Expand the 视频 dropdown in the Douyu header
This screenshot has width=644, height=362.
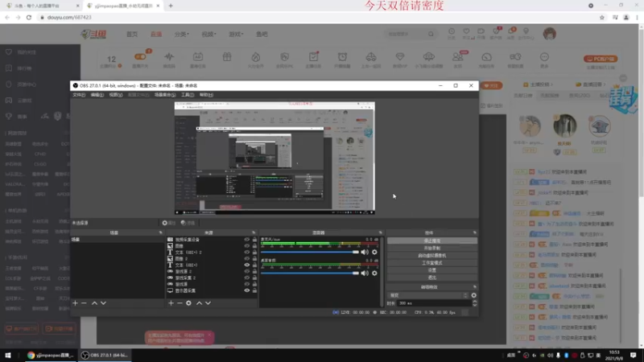tap(208, 34)
